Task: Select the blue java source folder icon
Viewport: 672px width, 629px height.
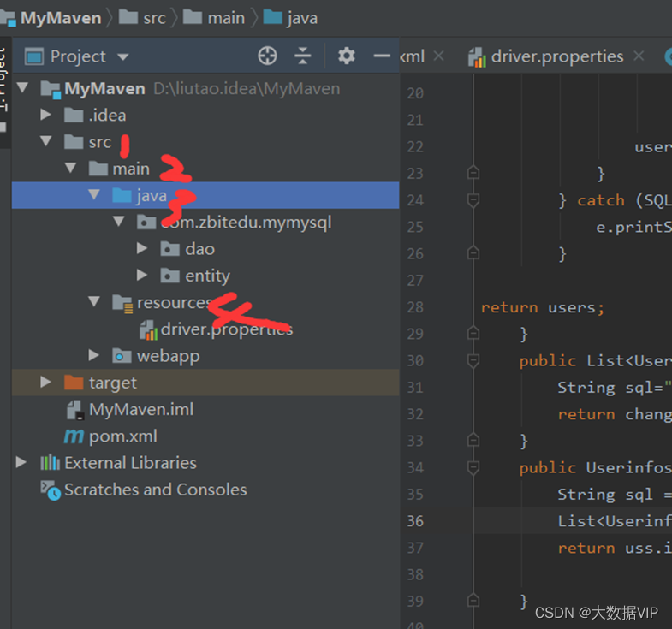Action: pos(122,195)
